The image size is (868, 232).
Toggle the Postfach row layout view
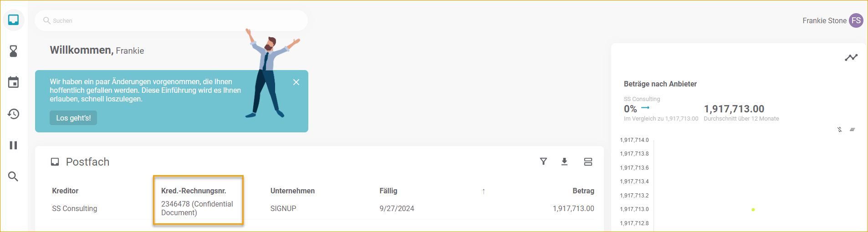tap(588, 161)
